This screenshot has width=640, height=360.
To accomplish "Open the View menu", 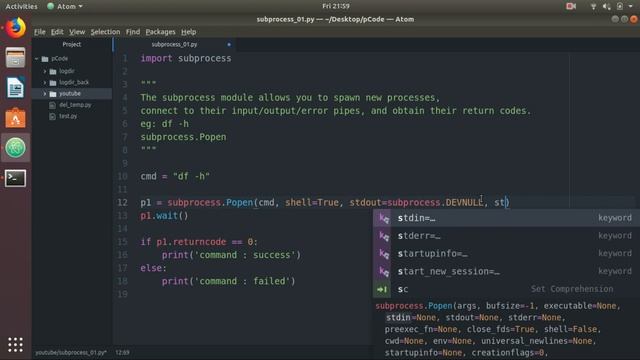I will click(x=77, y=32).
